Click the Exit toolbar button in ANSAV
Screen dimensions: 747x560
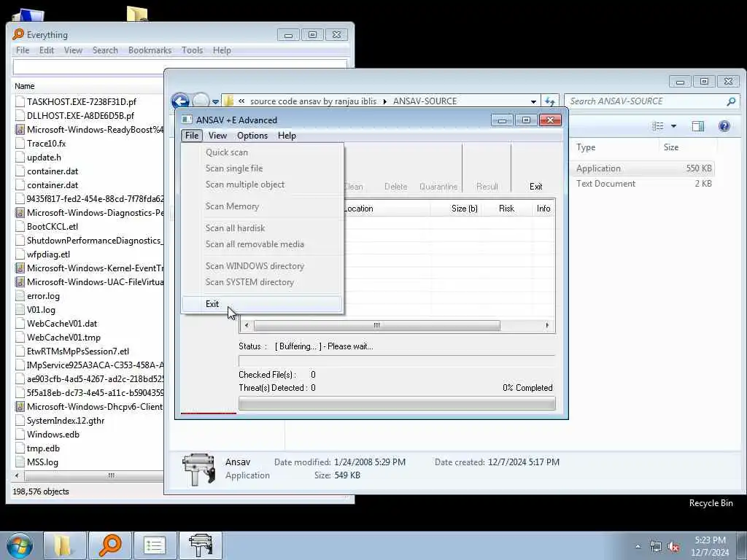(x=535, y=186)
